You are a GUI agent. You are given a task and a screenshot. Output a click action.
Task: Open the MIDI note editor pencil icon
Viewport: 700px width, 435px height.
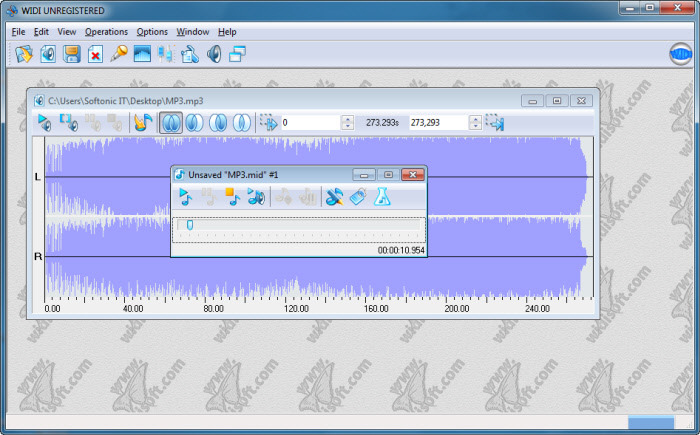(334, 197)
